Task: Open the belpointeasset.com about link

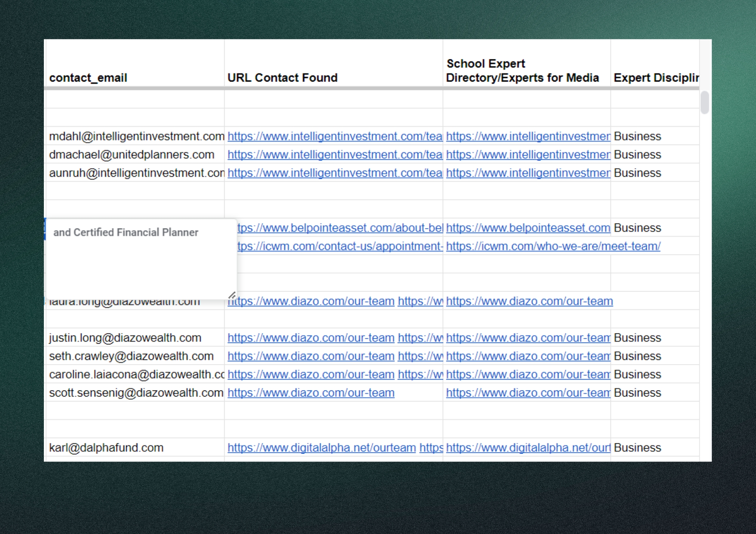Action: click(x=339, y=228)
